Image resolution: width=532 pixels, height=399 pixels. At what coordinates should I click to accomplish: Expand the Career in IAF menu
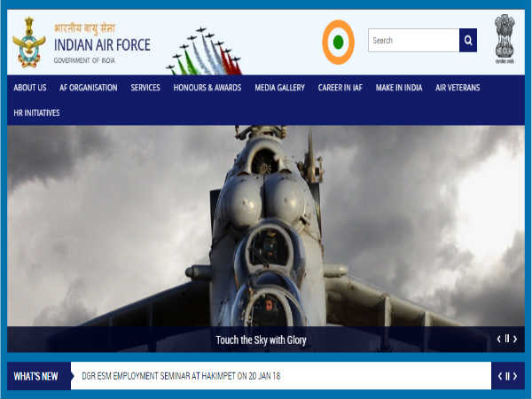pyautogui.click(x=340, y=88)
